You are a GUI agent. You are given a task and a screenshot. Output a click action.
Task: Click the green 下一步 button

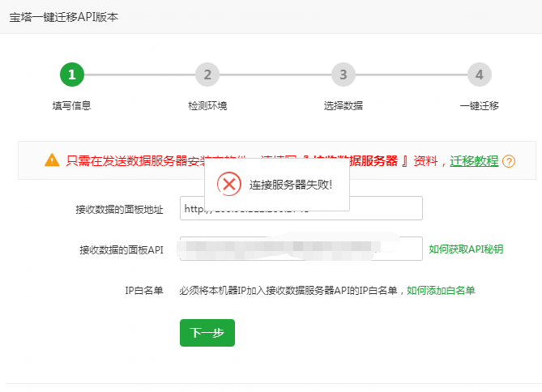coord(207,333)
